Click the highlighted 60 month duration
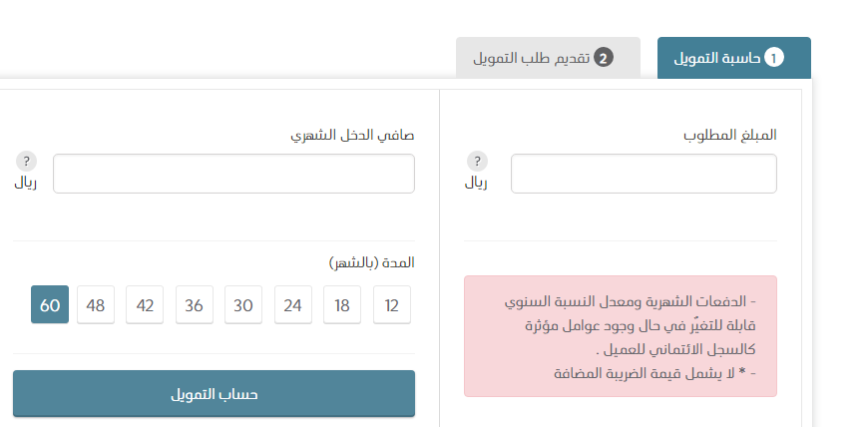This screenshot has height=427, width=868. point(50,304)
